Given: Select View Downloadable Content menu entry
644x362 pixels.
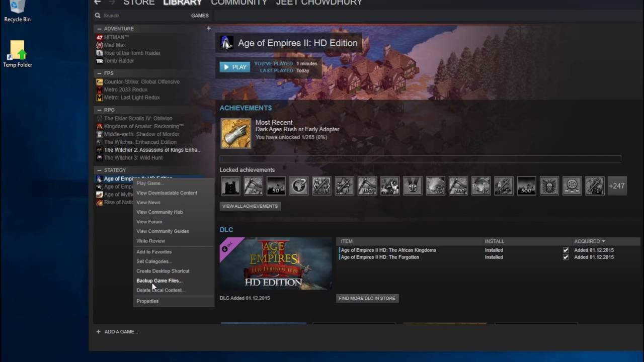Looking at the screenshot, I should (167, 193).
